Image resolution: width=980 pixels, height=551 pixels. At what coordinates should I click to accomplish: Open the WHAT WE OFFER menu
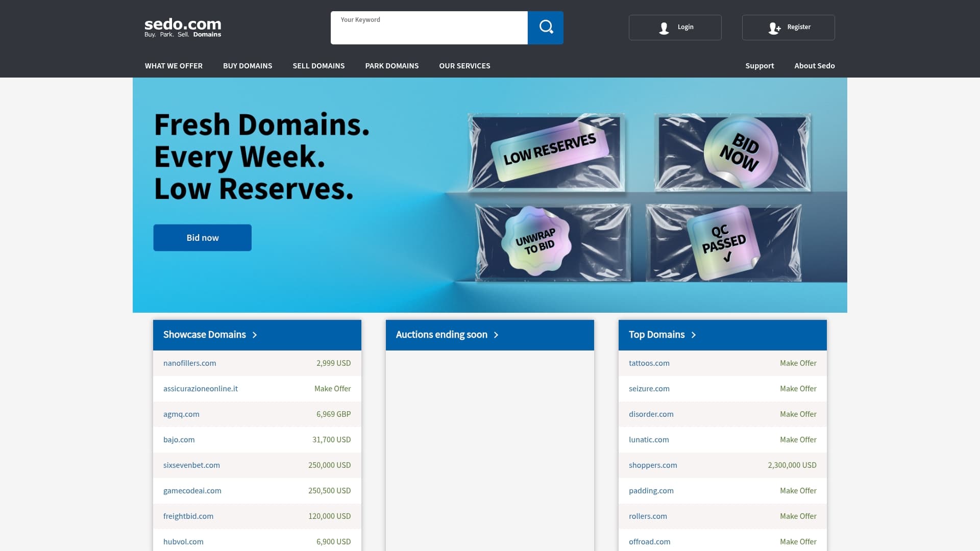(x=174, y=66)
